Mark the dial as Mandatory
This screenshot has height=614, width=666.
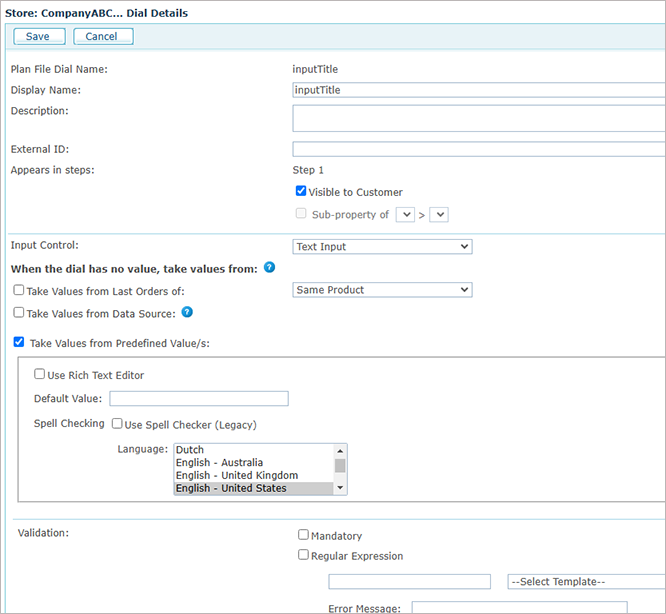click(303, 535)
